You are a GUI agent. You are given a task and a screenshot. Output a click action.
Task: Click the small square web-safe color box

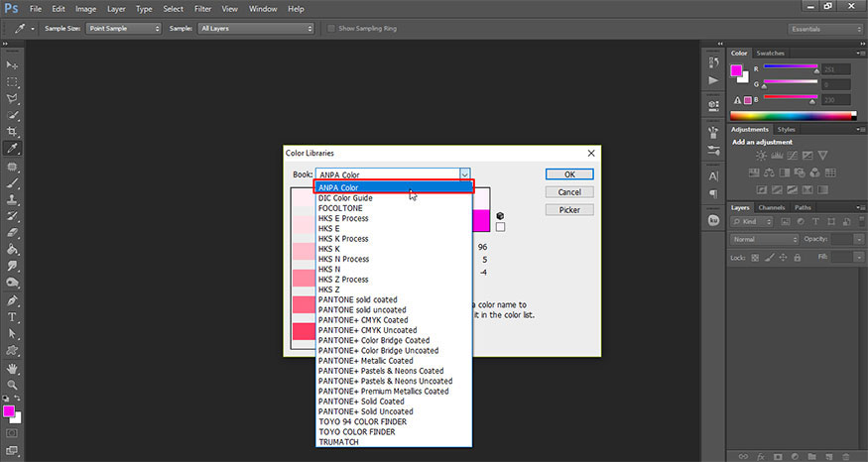501,227
